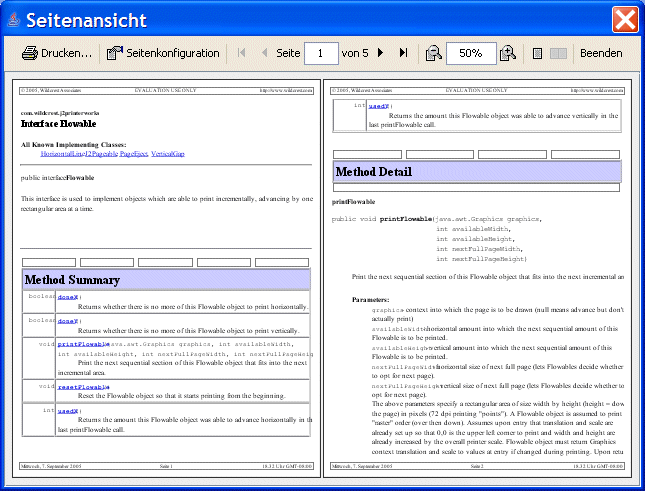
Task: Switch to two-page view icon
Action: coord(558,53)
